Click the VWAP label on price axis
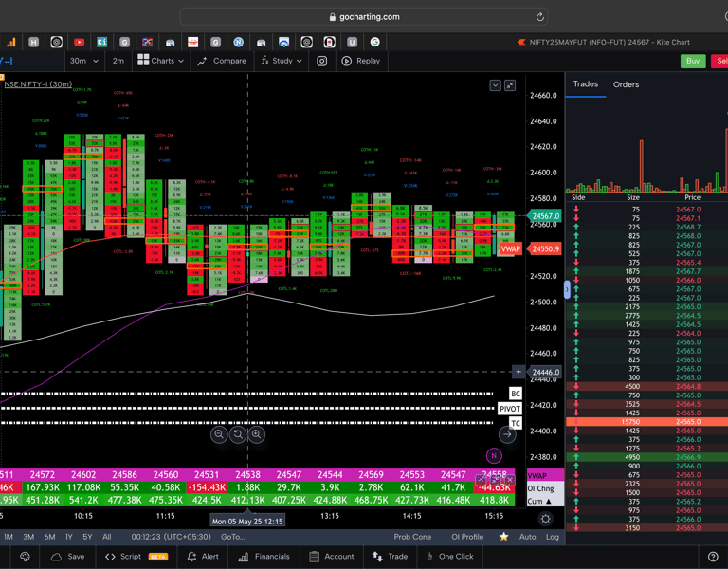Screen dimensions: 728x569 (x=510, y=249)
